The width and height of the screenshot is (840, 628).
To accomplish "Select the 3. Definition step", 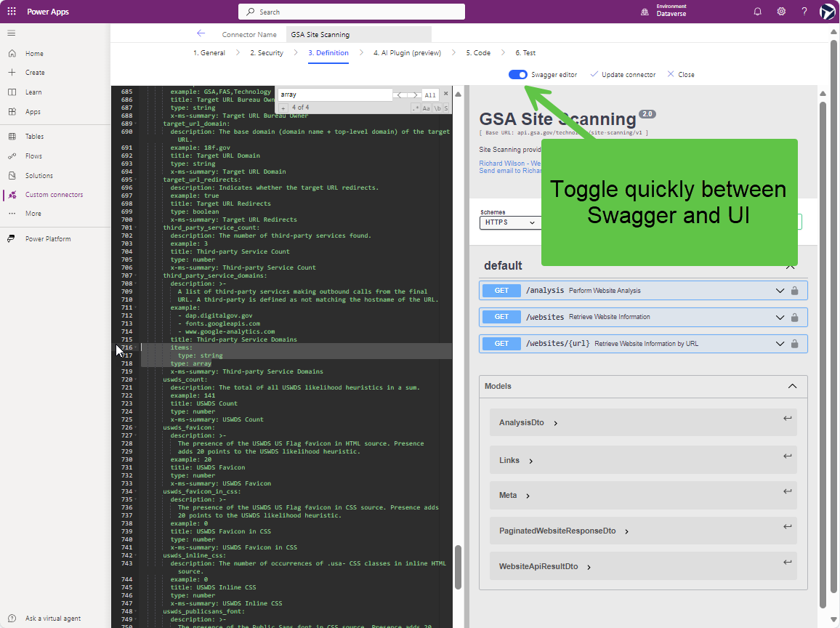I will 328,52.
